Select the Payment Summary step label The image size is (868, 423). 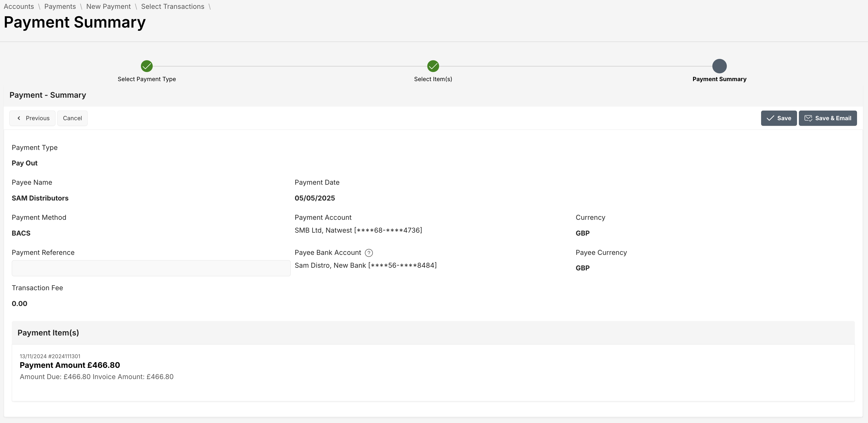coord(719,79)
